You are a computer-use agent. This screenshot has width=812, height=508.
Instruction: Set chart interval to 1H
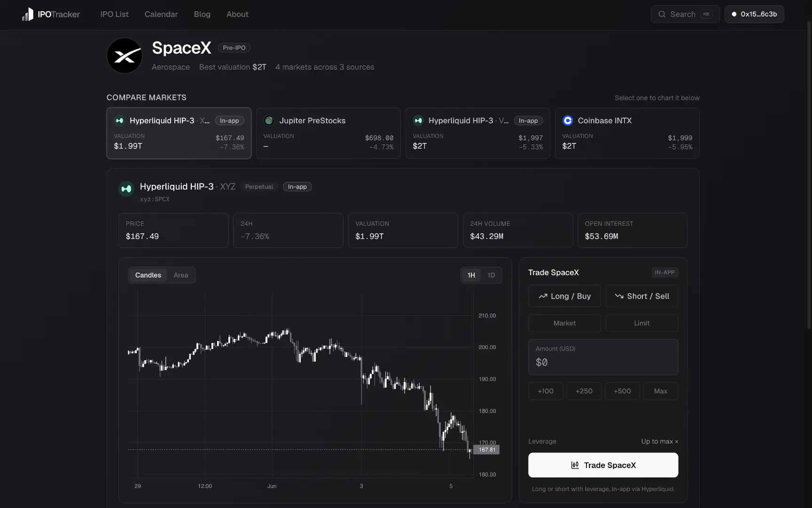coord(471,275)
